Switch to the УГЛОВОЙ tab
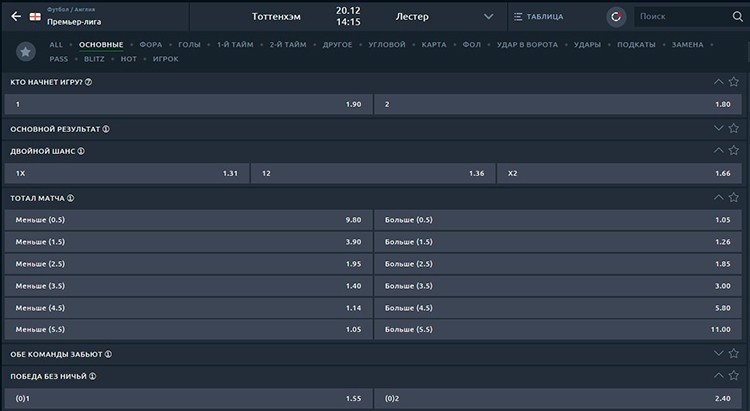The width and height of the screenshot is (750, 411). point(386,44)
